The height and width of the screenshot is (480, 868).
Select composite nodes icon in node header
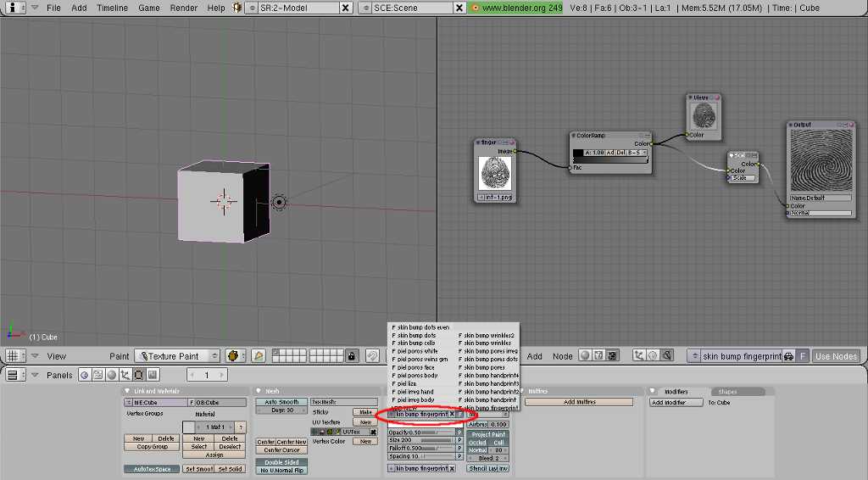click(598, 356)
